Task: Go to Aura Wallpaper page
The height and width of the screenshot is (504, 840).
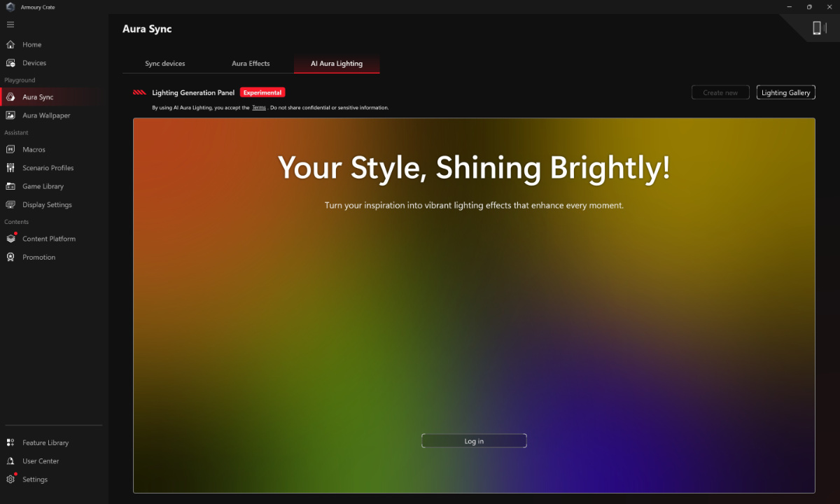Action: pos(55,115)
